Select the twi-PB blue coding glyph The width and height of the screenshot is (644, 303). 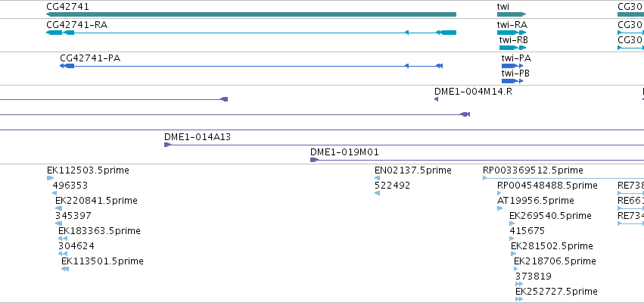[512, 81]
